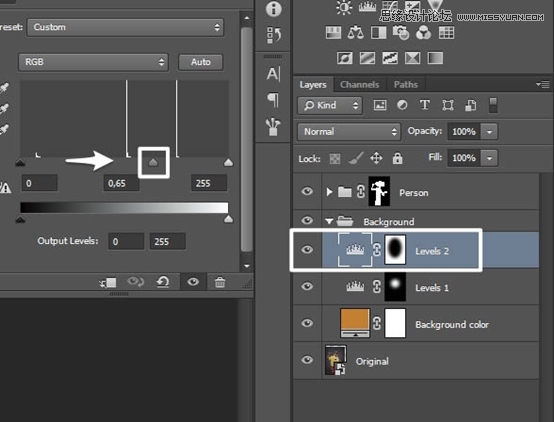Open the Kind filter dropdown

coord(330,105)
